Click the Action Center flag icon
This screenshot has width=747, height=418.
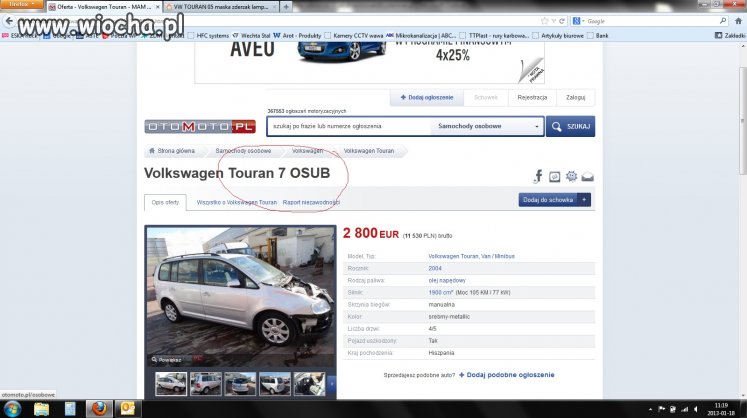pyautogui.click(x=661, y=409)
